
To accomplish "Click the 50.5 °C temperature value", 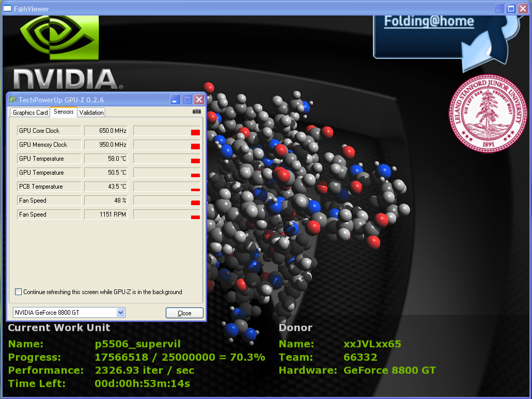I will click(x=106, y=173).
